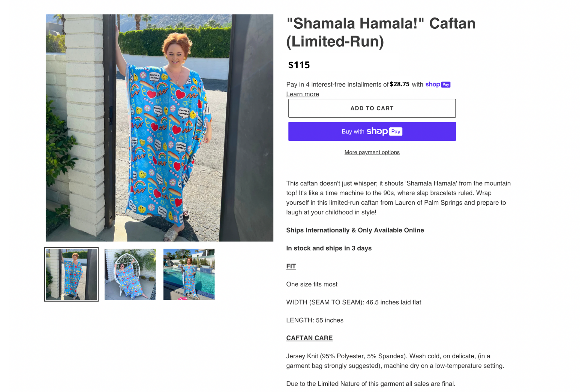Click the In stock and ships text
The image size is (588, 392).
(329, 248)
